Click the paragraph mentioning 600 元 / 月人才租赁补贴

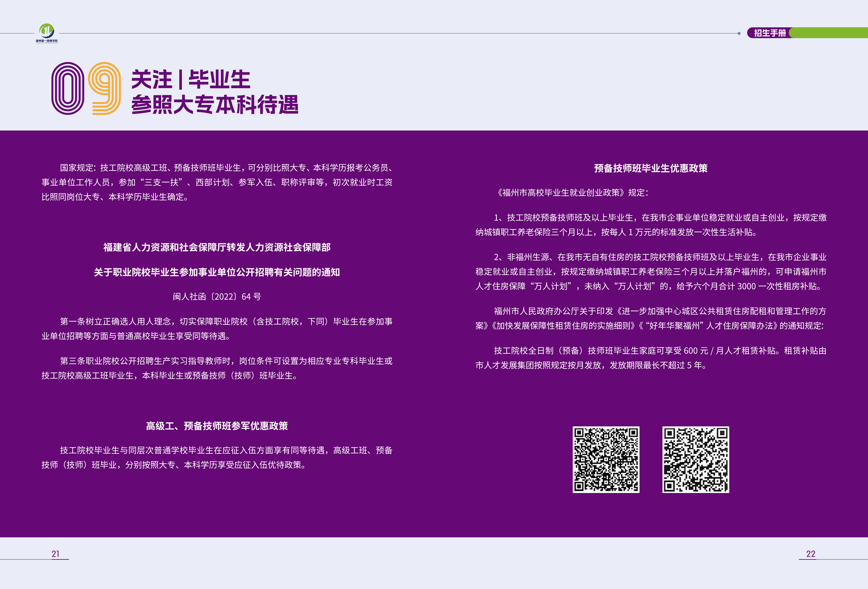tap(651, 358)
